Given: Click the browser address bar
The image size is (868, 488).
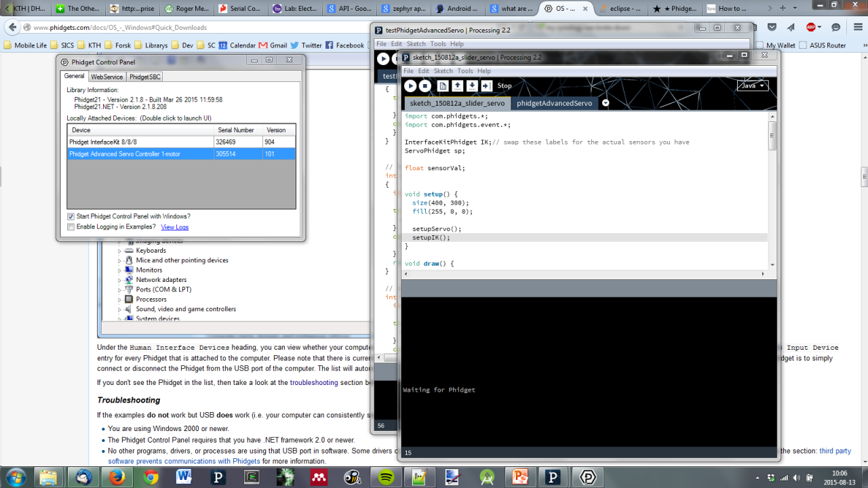Looking at the screenshot, I should [197, 28].
